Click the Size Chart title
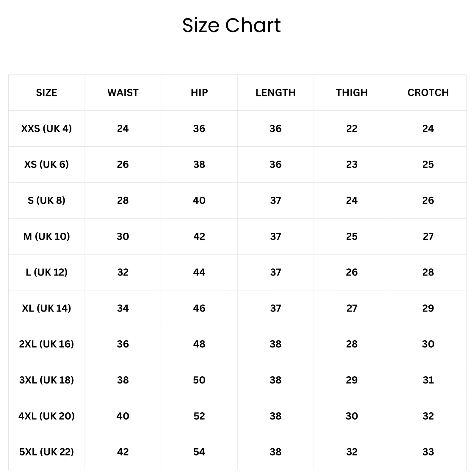Image resolution: width=476 pixels, height=476 pixels. tap(231, 25)
